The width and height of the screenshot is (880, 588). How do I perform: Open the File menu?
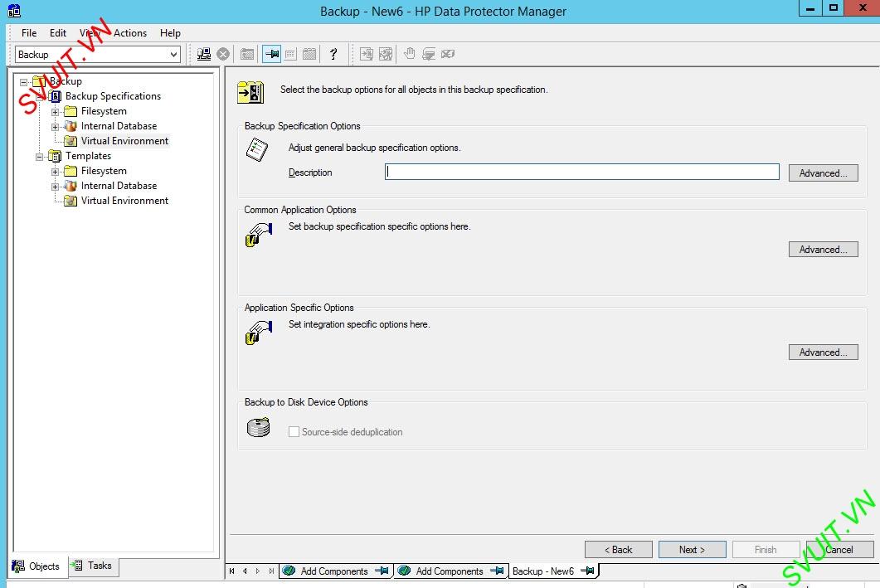tap(29, 33)
